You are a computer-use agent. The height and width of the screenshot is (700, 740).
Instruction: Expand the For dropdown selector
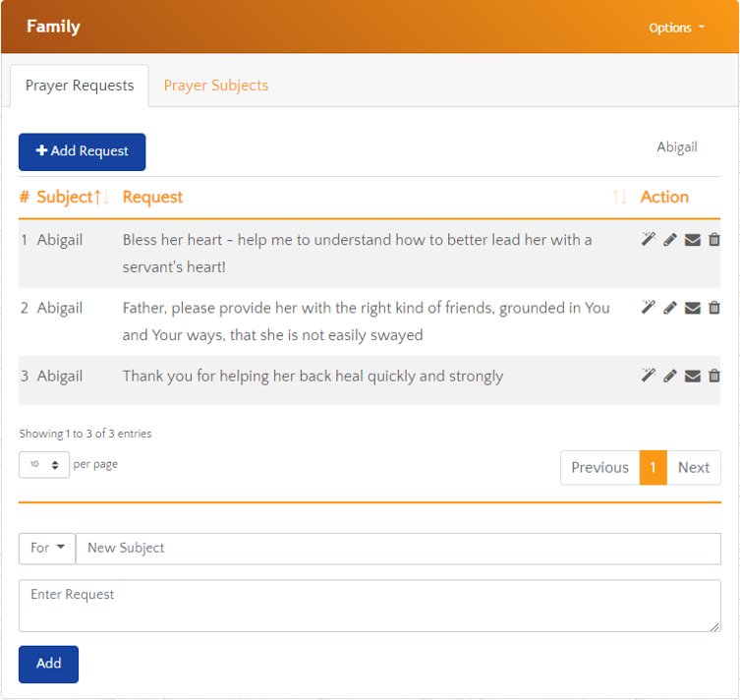[46, 549]
